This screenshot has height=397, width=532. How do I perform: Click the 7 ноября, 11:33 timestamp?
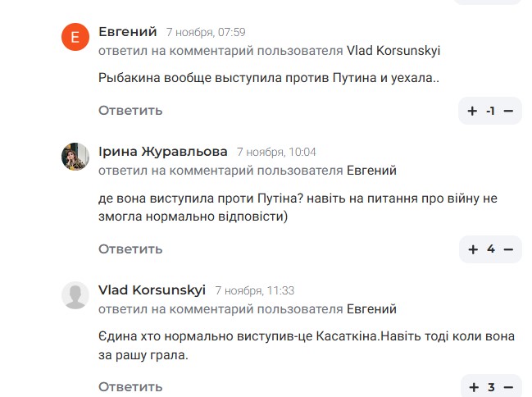[x=255, y=290]
